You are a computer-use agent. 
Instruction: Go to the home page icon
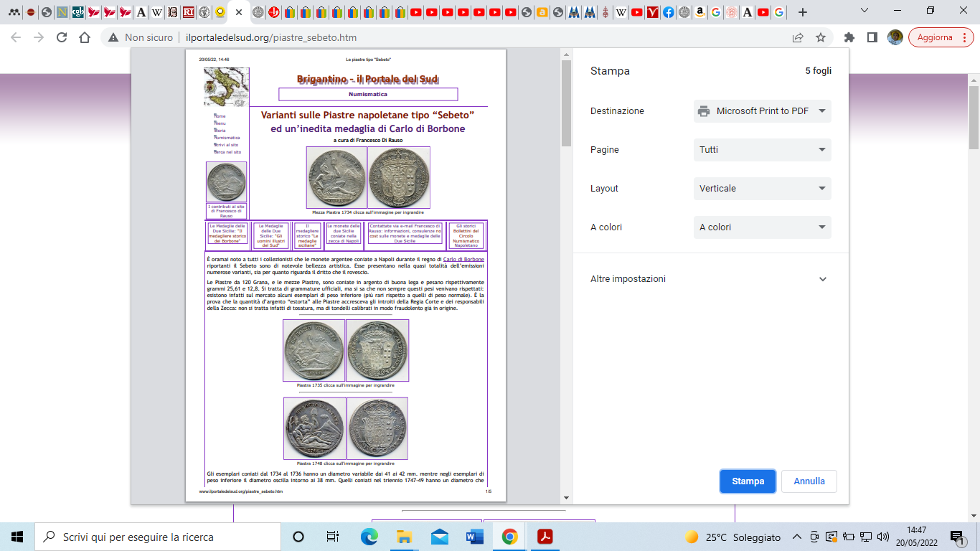pos(85,37)
